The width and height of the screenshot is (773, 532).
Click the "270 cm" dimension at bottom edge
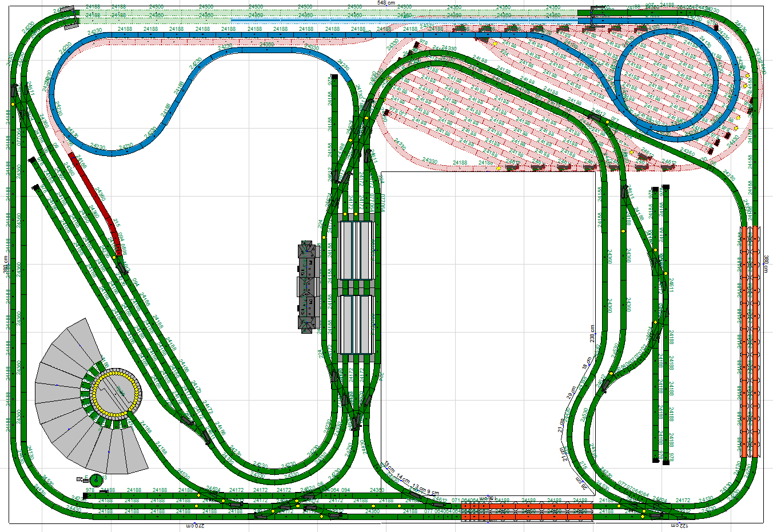tap(195, 525)
